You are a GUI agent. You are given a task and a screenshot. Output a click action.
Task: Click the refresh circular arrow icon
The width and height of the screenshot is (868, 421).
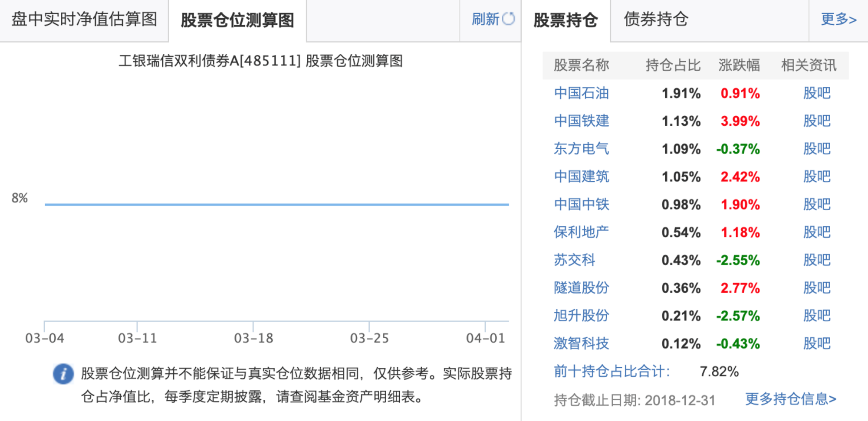[508, 19]
